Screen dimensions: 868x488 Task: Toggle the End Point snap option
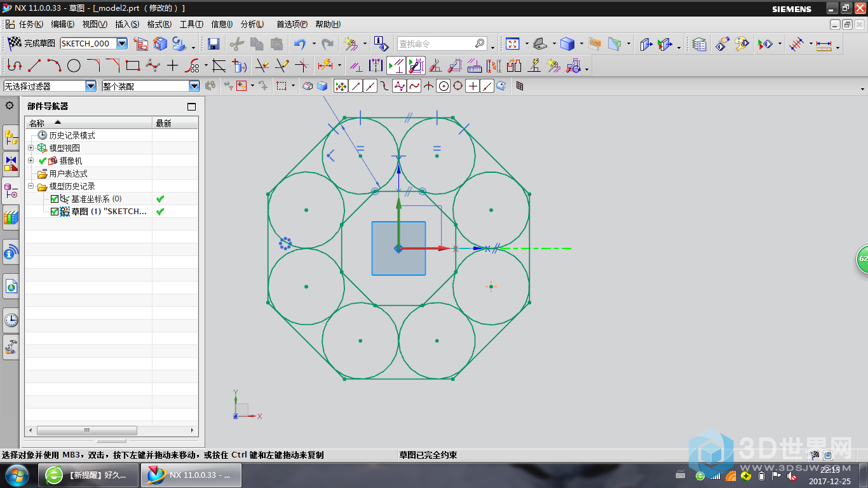coord(356,86)
